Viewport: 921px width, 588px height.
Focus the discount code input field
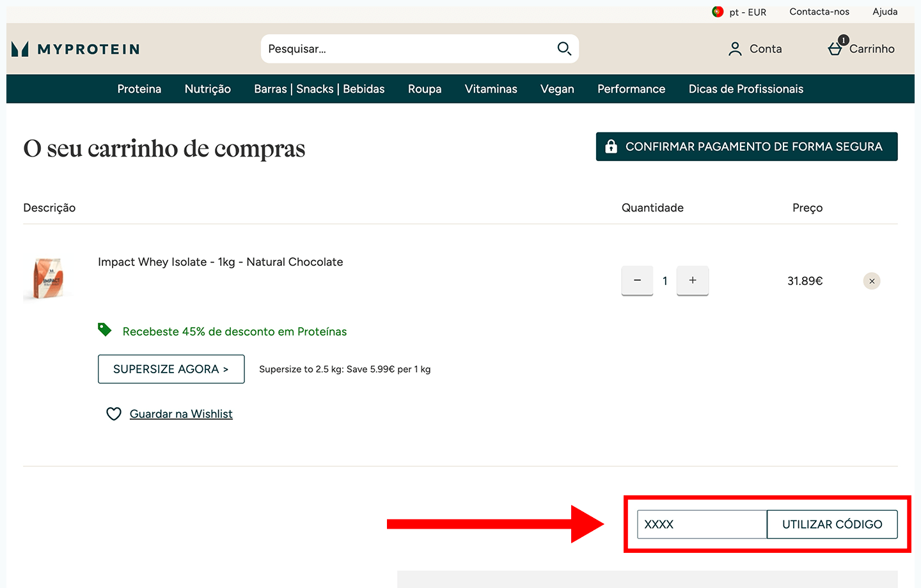click(702, 524)
